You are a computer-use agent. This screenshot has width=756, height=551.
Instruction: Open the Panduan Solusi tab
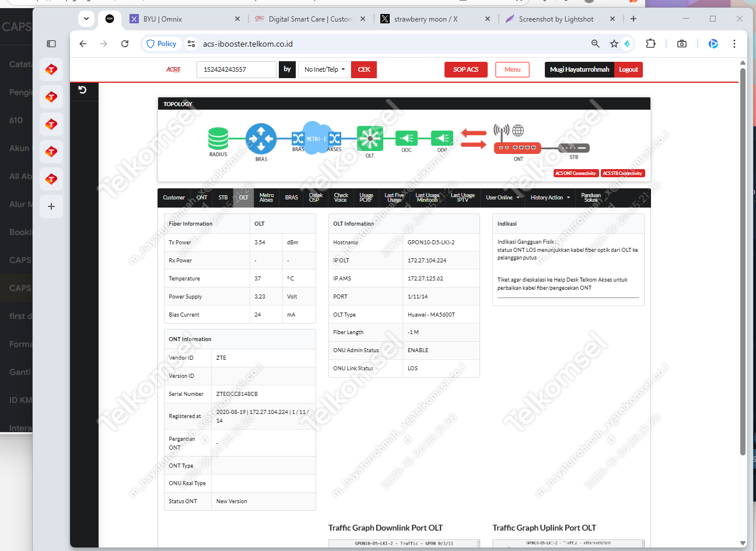(591, 198)
